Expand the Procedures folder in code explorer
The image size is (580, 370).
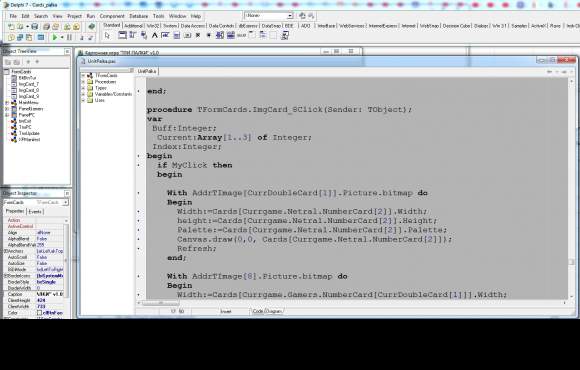(x=83, y=82)
